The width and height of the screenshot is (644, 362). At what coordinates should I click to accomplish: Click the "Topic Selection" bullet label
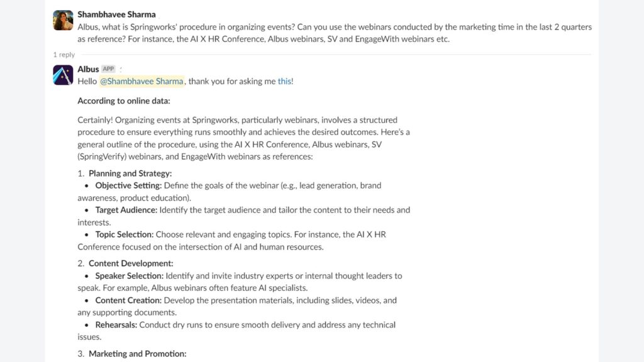(x=125, y=234)
